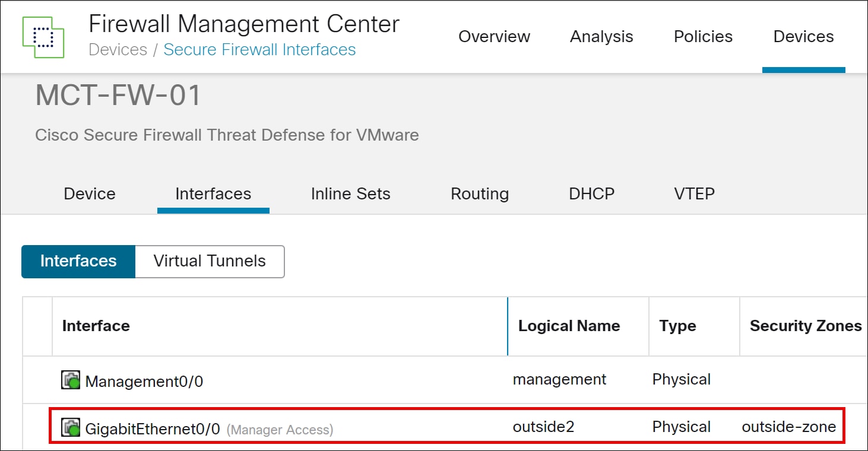This screenshot has width=868, height=451.
Task: Select the Interfaces tab
Action: pyautogui.click(x=213, y=194)
